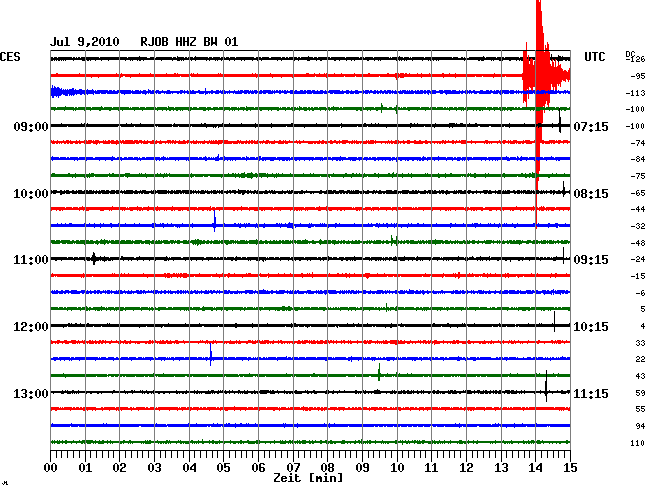Click the DC offset value -65
This screenshot has height=494, width=650.
[638, 193]
